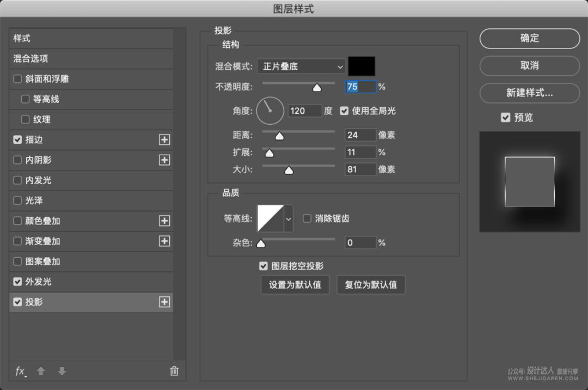Enable 内阴影 checkbox

[x=17, y=160]
